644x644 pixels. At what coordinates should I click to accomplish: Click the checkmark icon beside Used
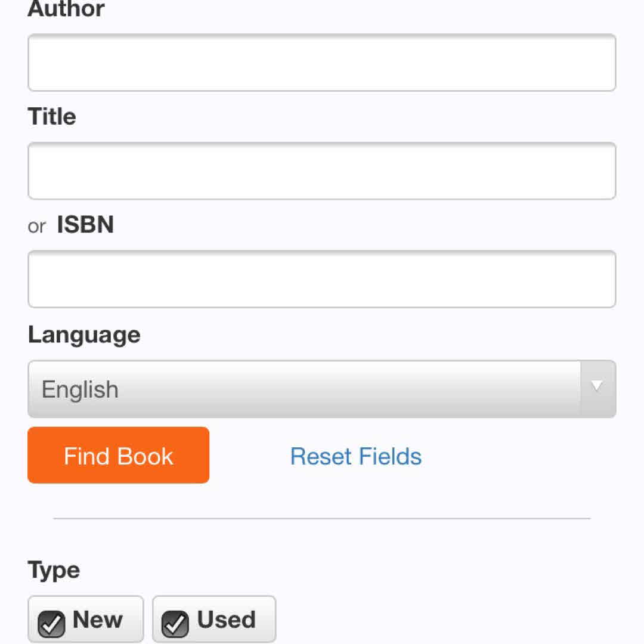[x=176, y=623]
